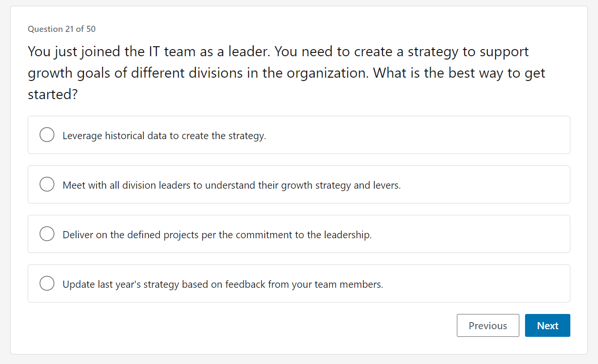598x364 pixels.
Task: Advance to question 22 with Next
Action: tap(547, 325)
